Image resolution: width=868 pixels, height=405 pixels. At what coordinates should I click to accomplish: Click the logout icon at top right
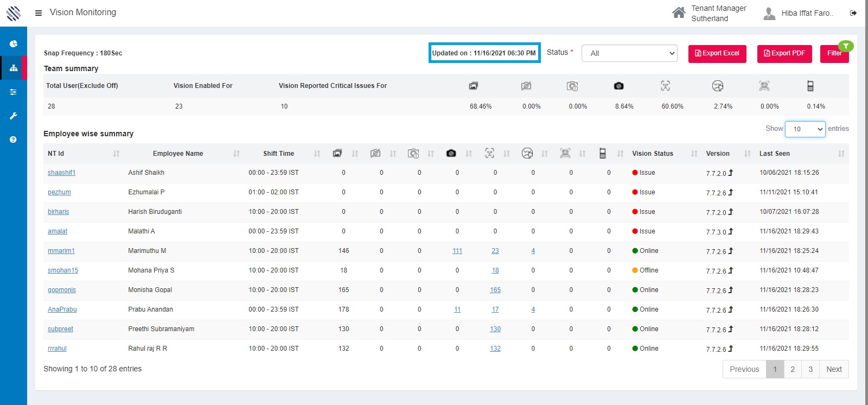tap(853, 13)
